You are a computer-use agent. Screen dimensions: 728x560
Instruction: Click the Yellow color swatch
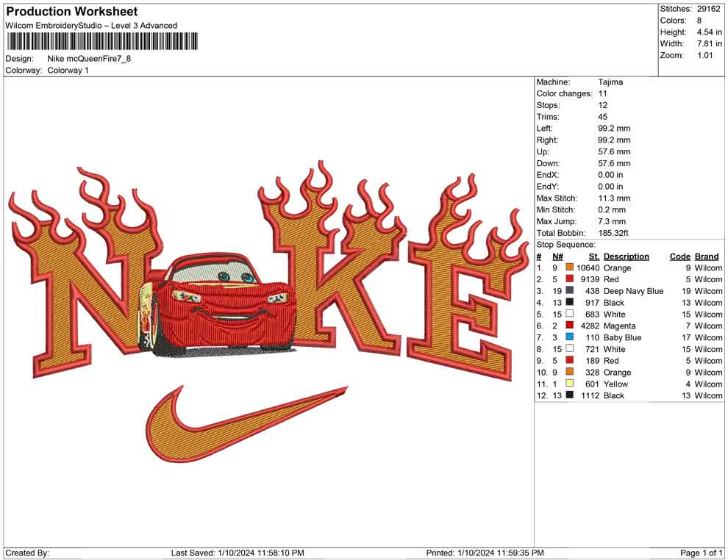(x=569, y=383)
